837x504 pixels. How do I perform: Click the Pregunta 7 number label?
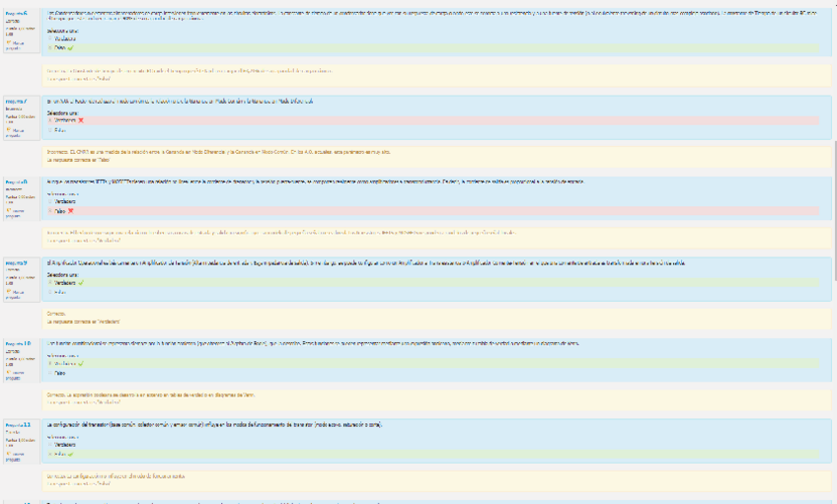point(16,101)
